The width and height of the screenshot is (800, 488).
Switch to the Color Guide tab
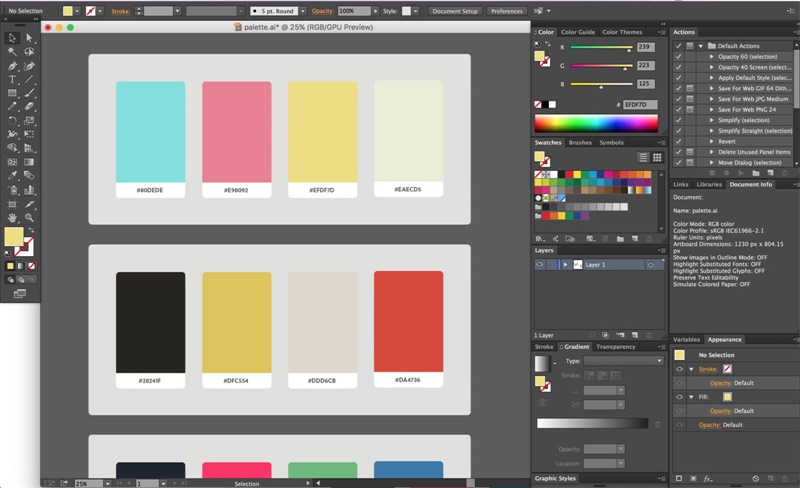(x=578, y=32)
